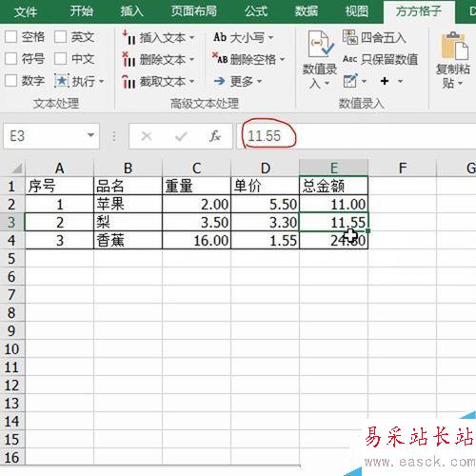Viewport: 476px width, 476px height.
Task: Click the 重量 header cell
Action: pyautogui.click(x=196, y=186)
